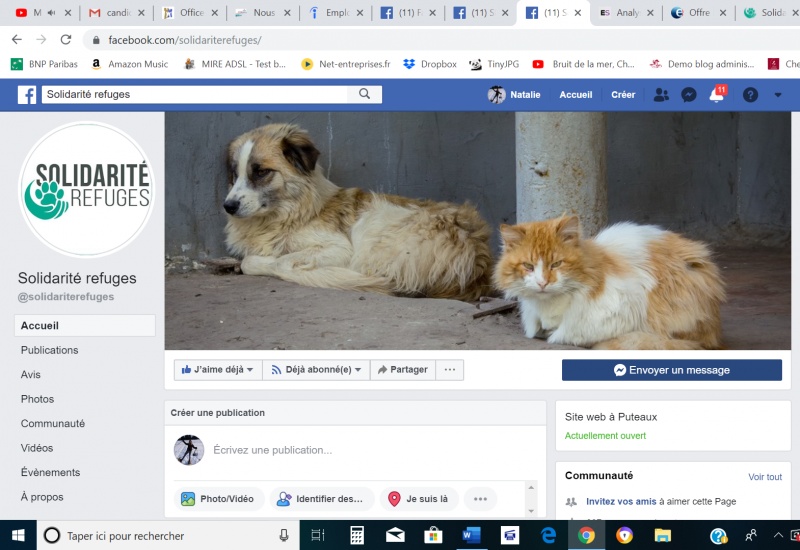
Task: Go to Évènements in left menu
Action: (50, 472)
